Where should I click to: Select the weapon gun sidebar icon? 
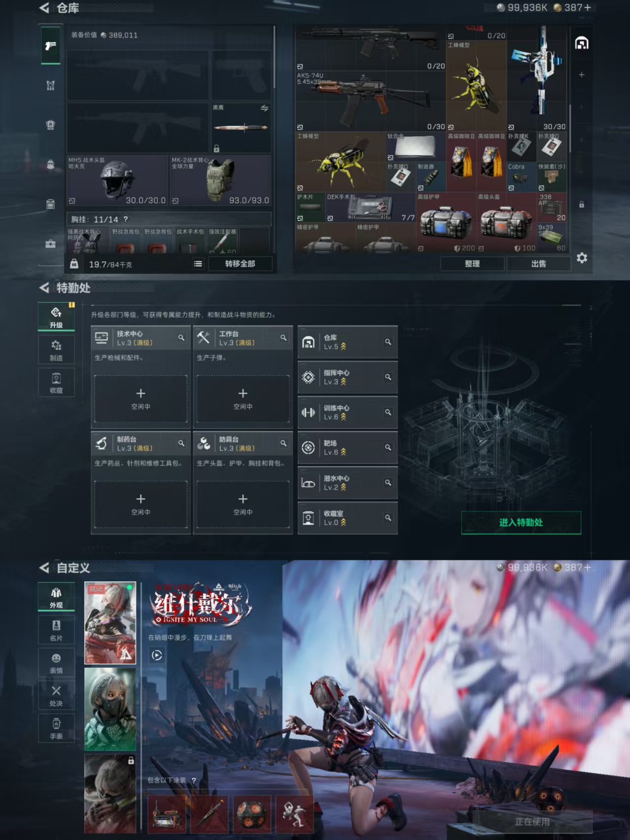click(50, 46)
